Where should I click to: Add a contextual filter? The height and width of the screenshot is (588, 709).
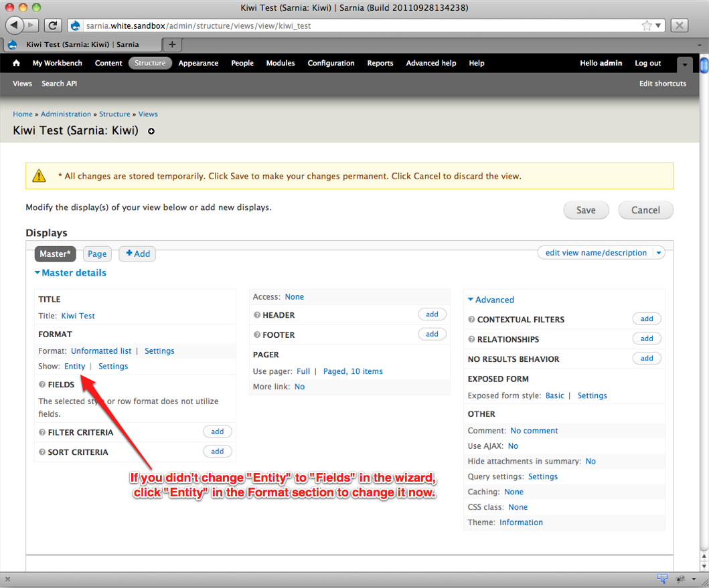pyautogui.click(x=647, y=318)
